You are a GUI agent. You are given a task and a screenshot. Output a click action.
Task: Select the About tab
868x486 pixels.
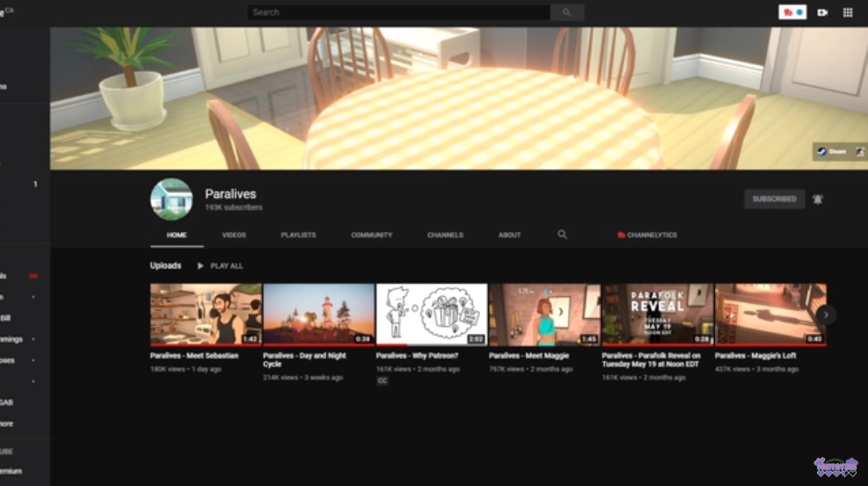click(x=510, y=236)
